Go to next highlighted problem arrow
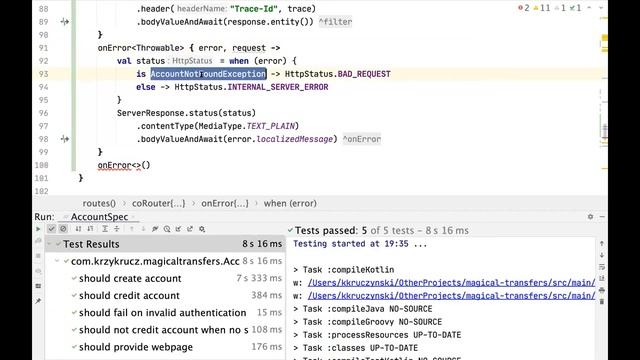The height and width of the screenshot is (360, 640). [600, 8]
